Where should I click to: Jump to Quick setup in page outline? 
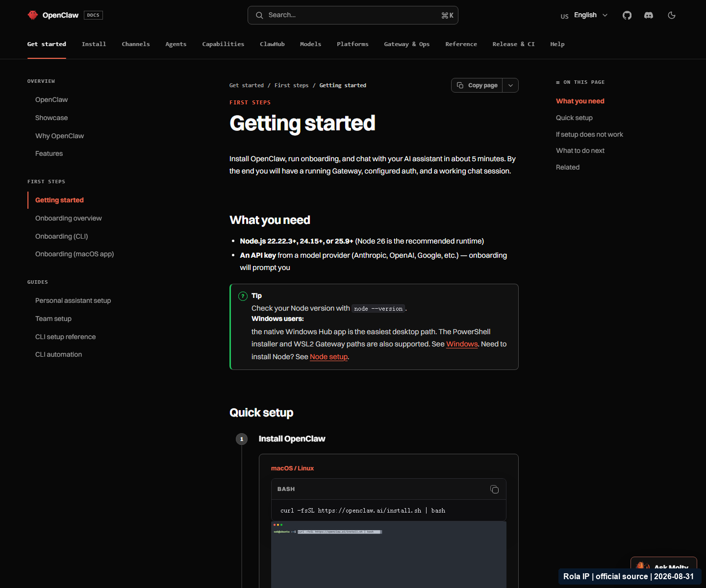pyautogui.click(x=574, y=118)
